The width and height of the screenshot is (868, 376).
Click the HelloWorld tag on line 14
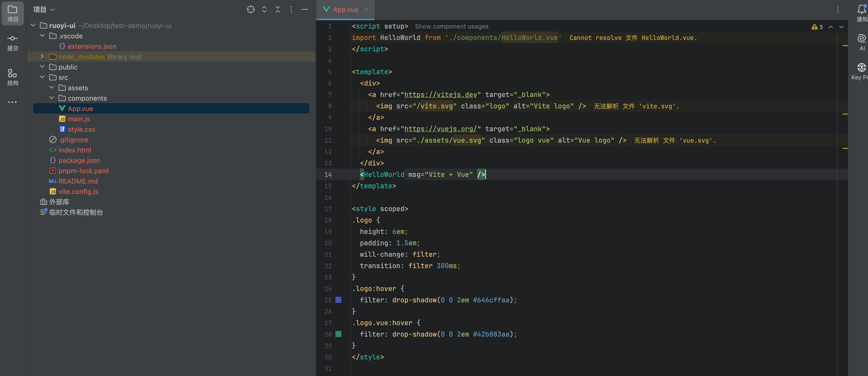[384, 175]
